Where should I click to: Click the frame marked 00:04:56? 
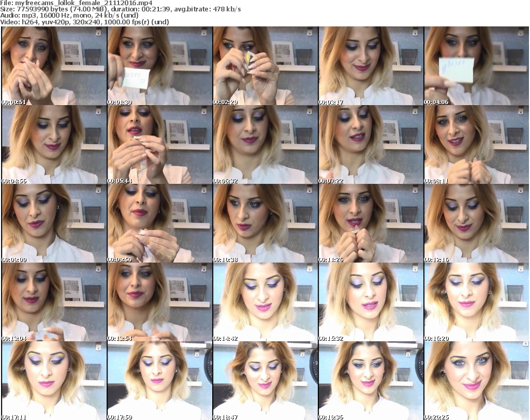[x=54, y=144]
